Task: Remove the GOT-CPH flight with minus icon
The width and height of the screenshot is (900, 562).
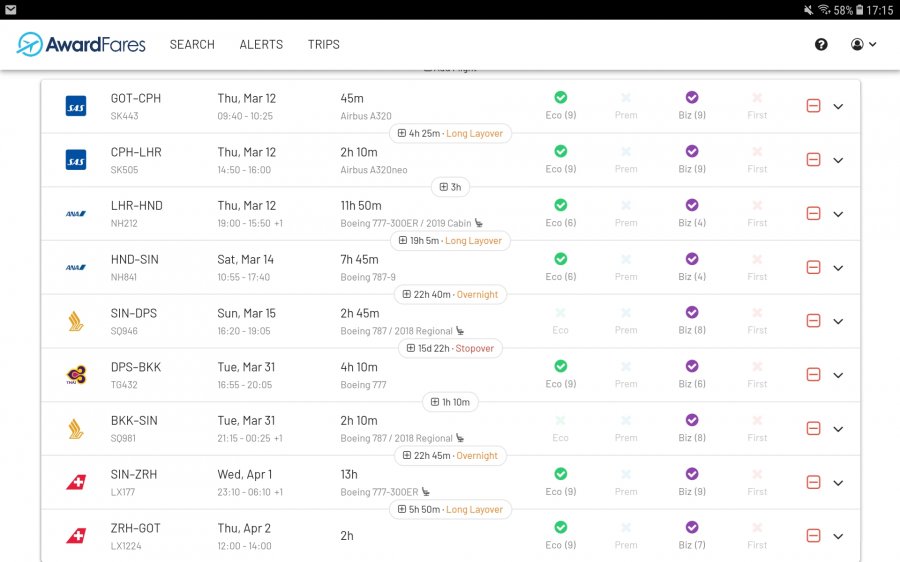Action: click(813, 106)
